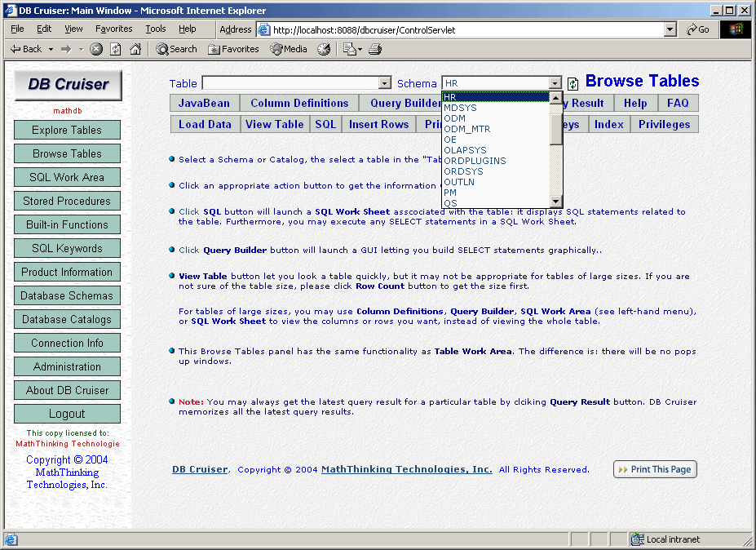This screenshot has width=756, height=550.
Task: Open Mail button dropdown arrow
Action: [x=360, y=49]
